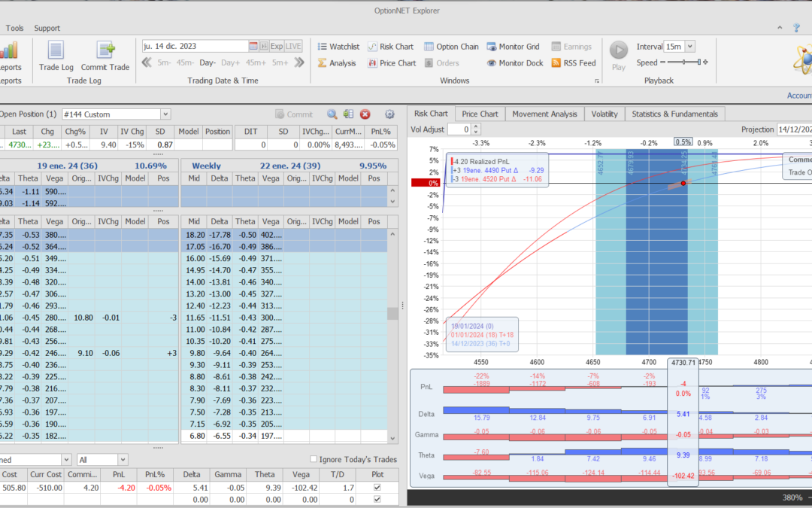
Task: Enable Ignore Today's Trades checkbox
Action: [x=314, y=459]
